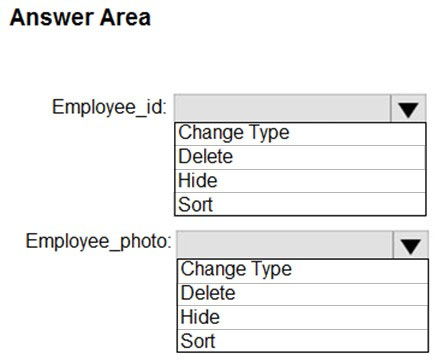Click the Employee_id field label
The image size is (441, 360).
(x=109, y=108)
